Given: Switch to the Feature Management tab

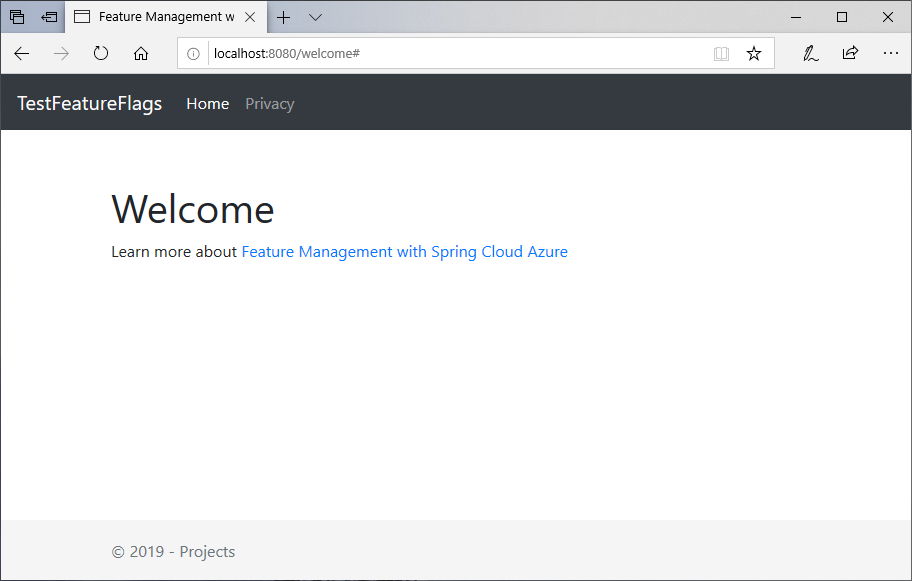Looking at the screenshot, I should (160, 16).
